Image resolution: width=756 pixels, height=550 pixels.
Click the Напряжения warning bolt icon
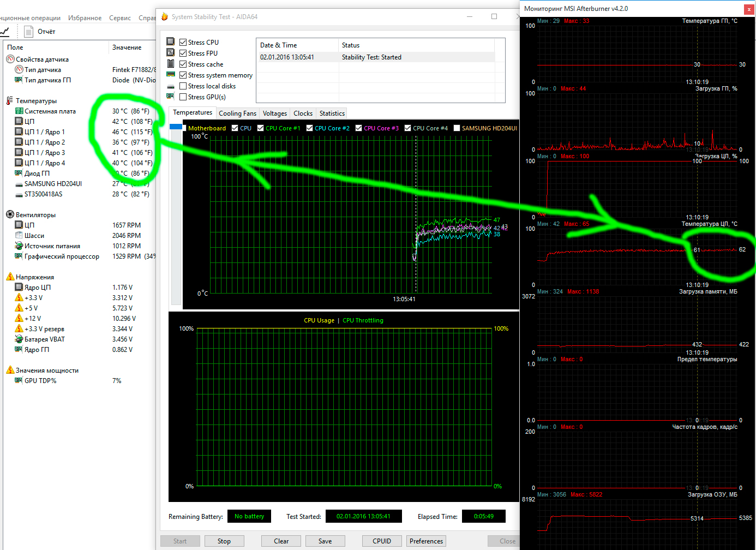(x=10, y=277)
